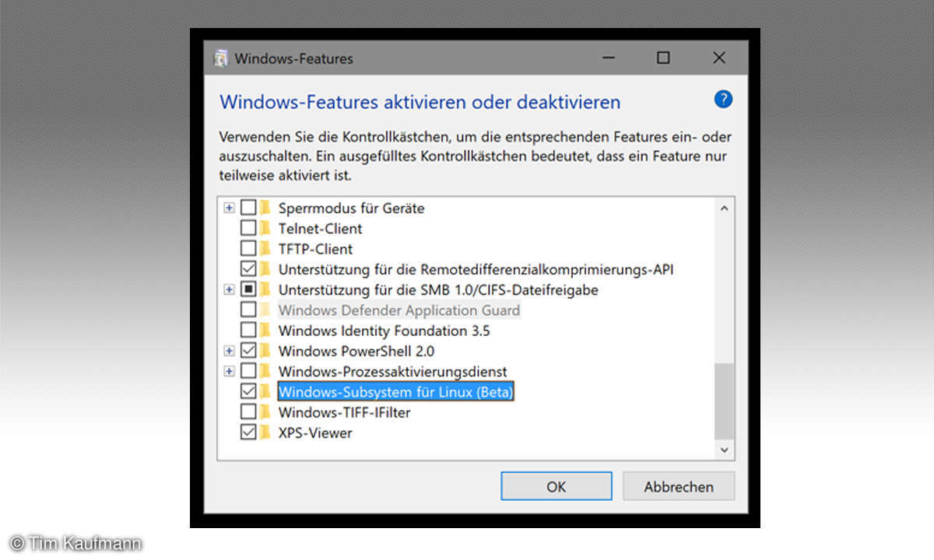Image resolution: width=934 pixels, height=560 pixels.
Task: Click the Windows-Features title bar icon
Action: pos(221,58)
